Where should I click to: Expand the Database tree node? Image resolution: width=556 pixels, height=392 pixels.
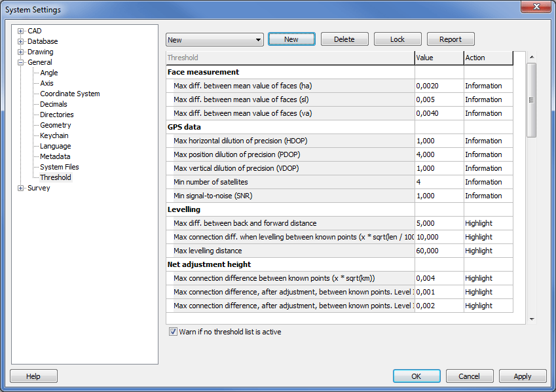tap(21, 41)
